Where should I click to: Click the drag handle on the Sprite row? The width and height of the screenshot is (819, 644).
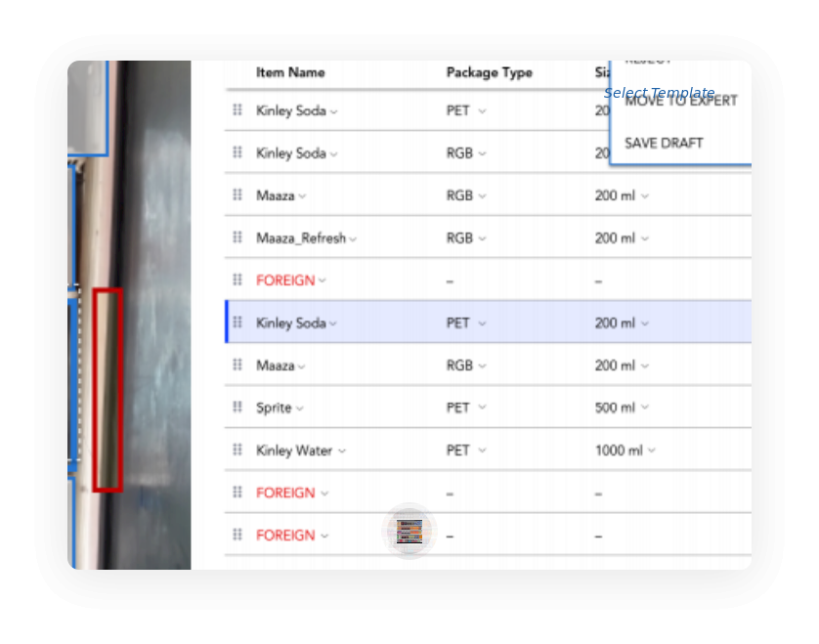click(x=237, y=407)
